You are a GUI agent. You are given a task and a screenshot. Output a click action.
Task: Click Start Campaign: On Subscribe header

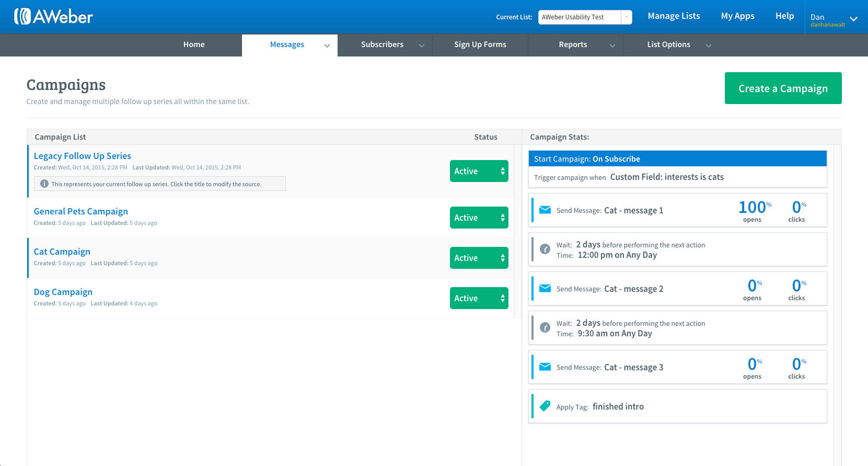[x=677, y=158]
